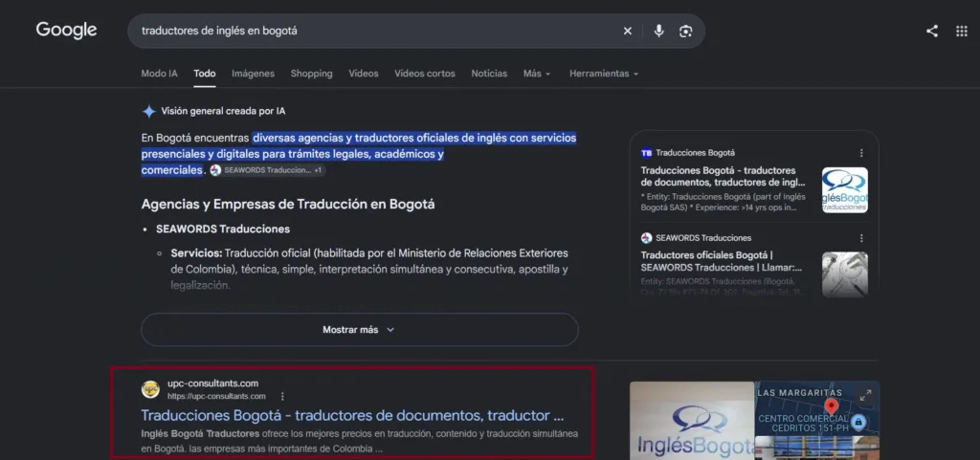Switch to Modo IA tab
980x460 pixels.
pos(160,74)
